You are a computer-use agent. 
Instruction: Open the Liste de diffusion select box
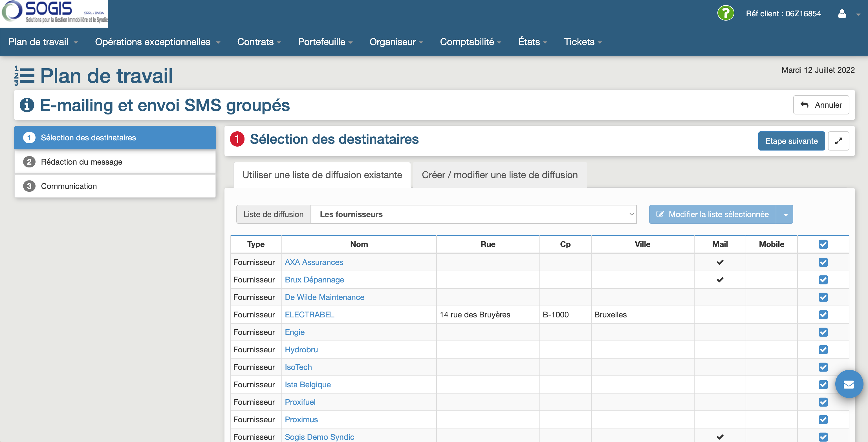tap(473, 214)
